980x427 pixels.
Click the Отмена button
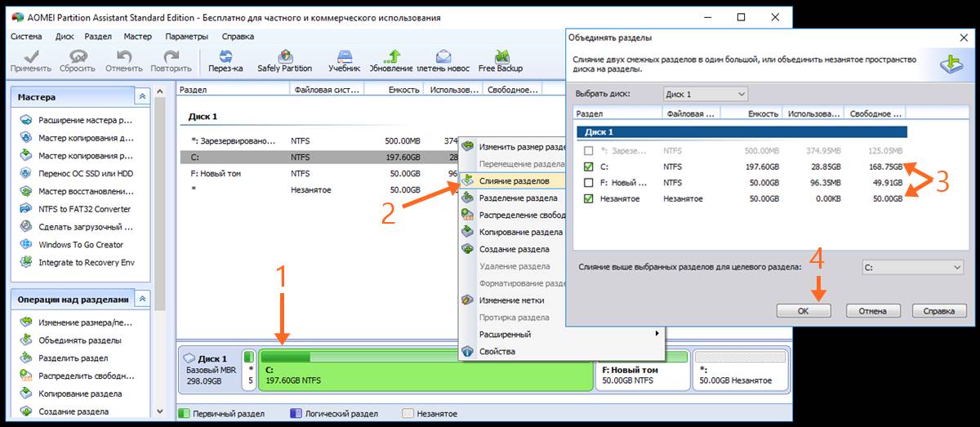(872, 311)
